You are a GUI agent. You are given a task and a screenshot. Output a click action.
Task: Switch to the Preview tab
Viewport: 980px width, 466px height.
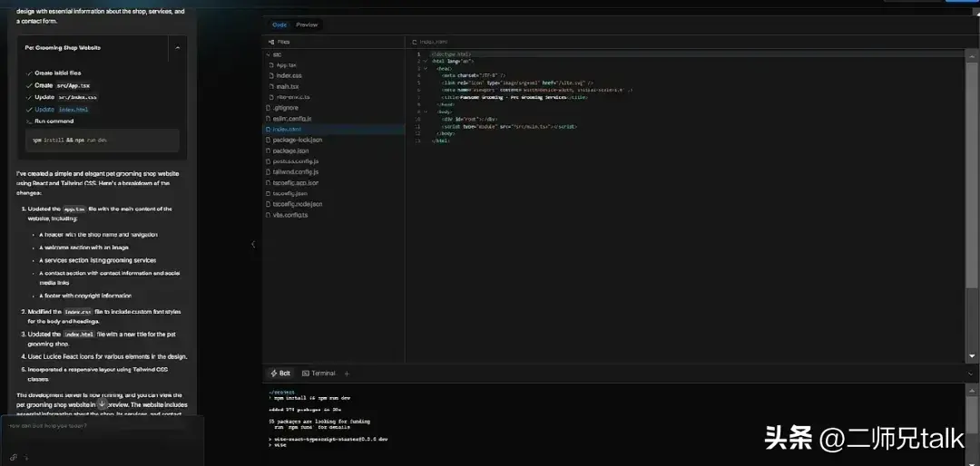pos(307,25)
